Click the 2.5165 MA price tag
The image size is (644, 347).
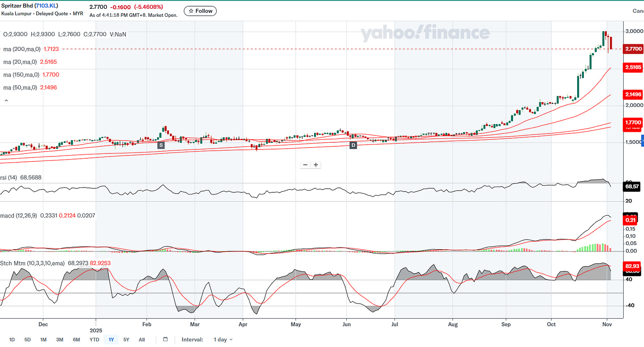pyautogui.click(x=632, y=67)
